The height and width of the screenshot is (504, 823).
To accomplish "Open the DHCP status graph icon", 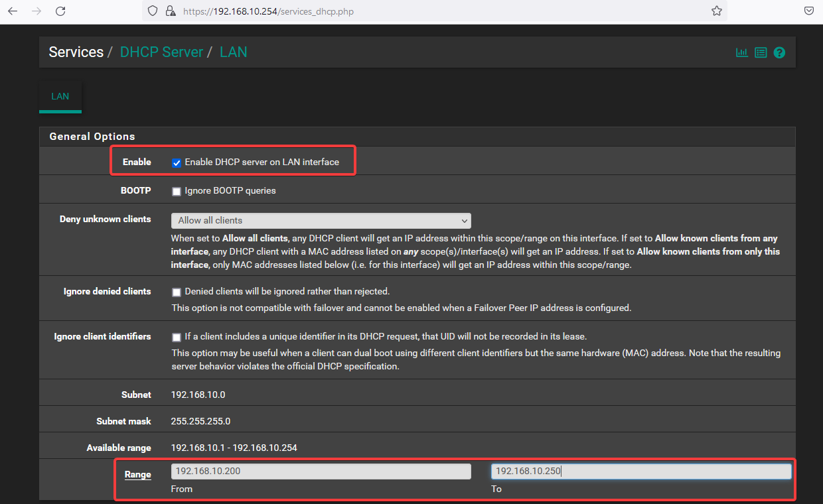I will click(741, 52).
